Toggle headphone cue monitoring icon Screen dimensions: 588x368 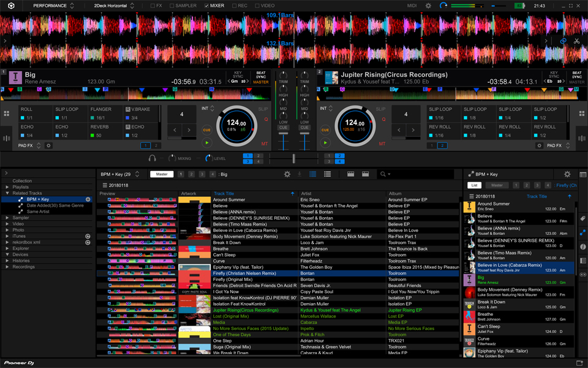152,158
